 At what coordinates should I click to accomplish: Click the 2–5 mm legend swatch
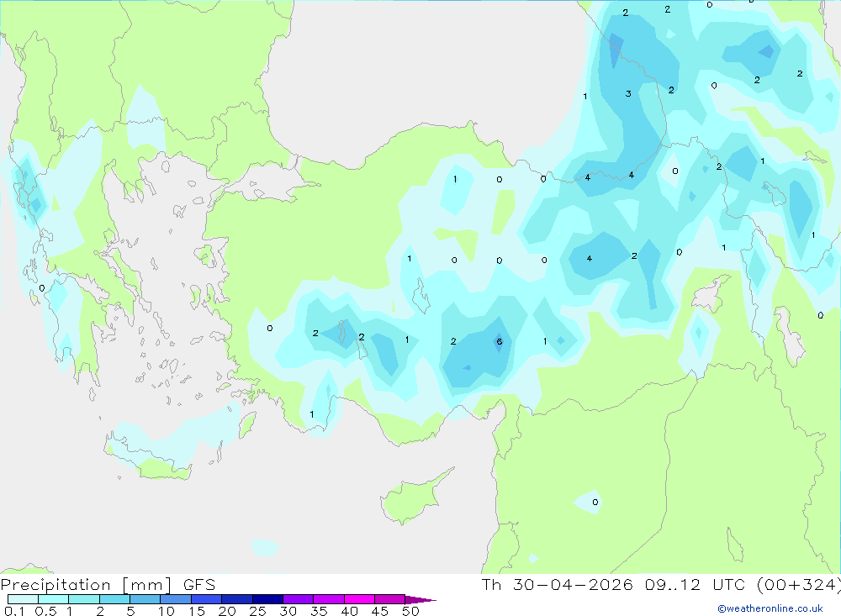point(114,599)
